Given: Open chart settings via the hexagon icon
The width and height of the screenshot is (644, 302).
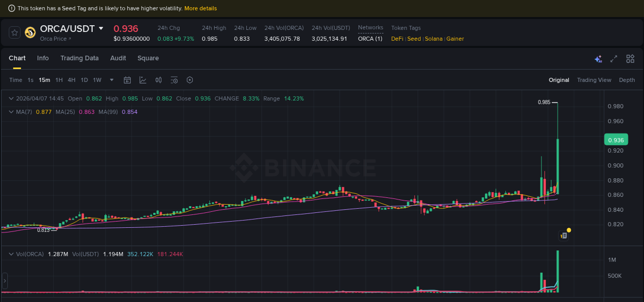Looking at the screenshot, I should pyautogui.click(x=189, y=80).
